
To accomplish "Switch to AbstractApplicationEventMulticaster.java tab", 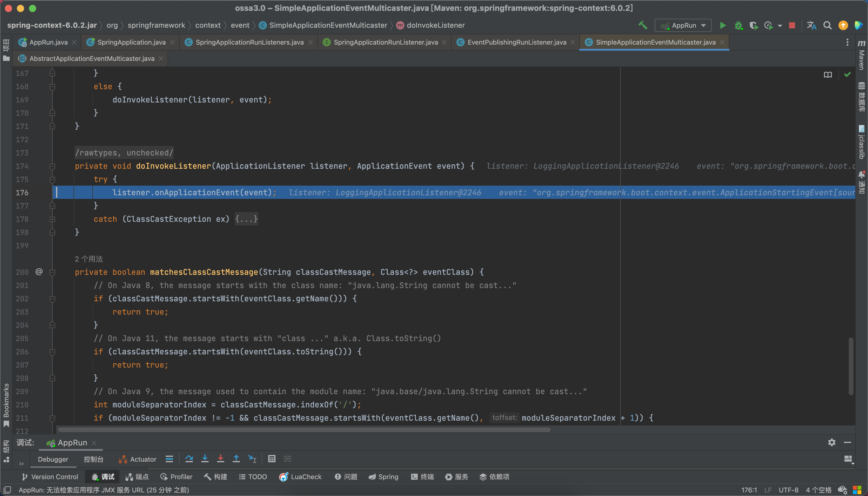I will (92, 58).
